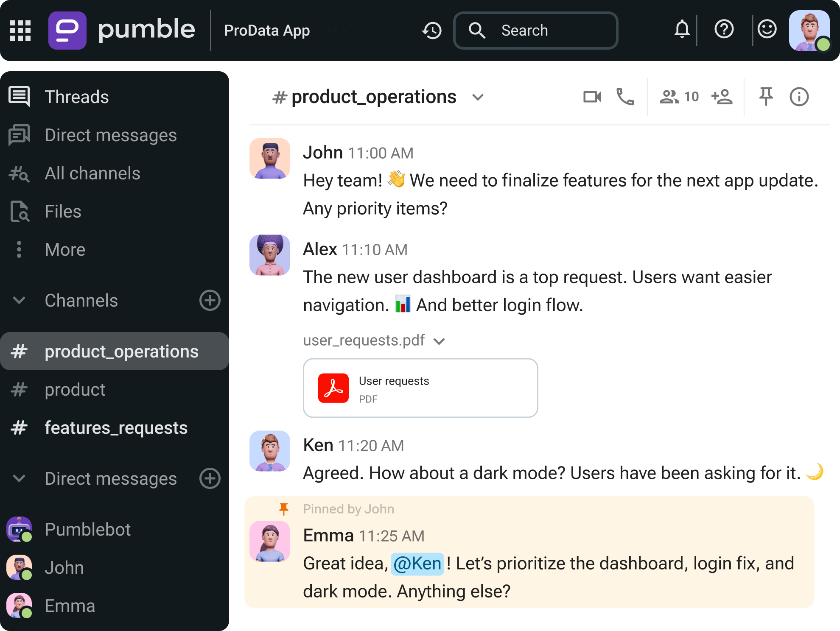Open the user_requests.pdf options chevron
The width and height of the screenshot is (840, 631).
(440, 341)
